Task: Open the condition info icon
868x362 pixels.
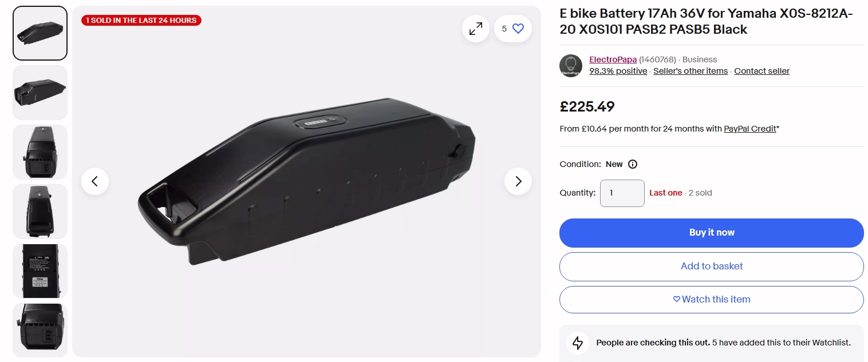Action: (x=633, y=164)
